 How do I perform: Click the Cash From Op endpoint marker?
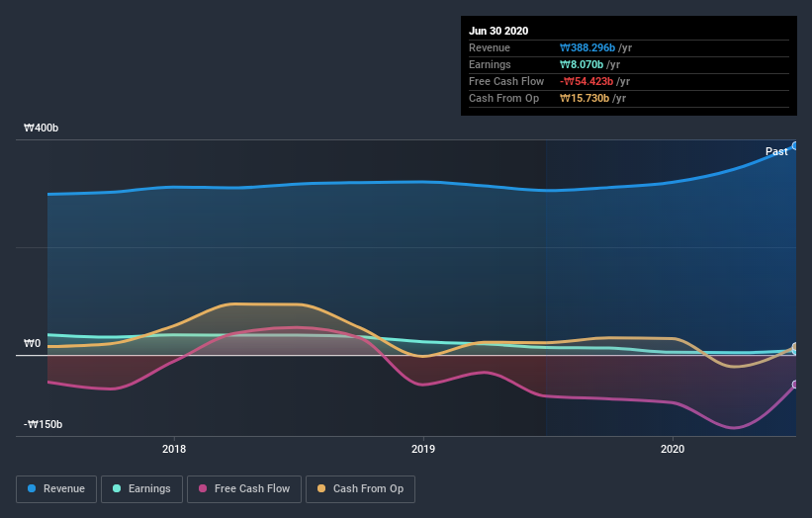(x=795, y=347)
